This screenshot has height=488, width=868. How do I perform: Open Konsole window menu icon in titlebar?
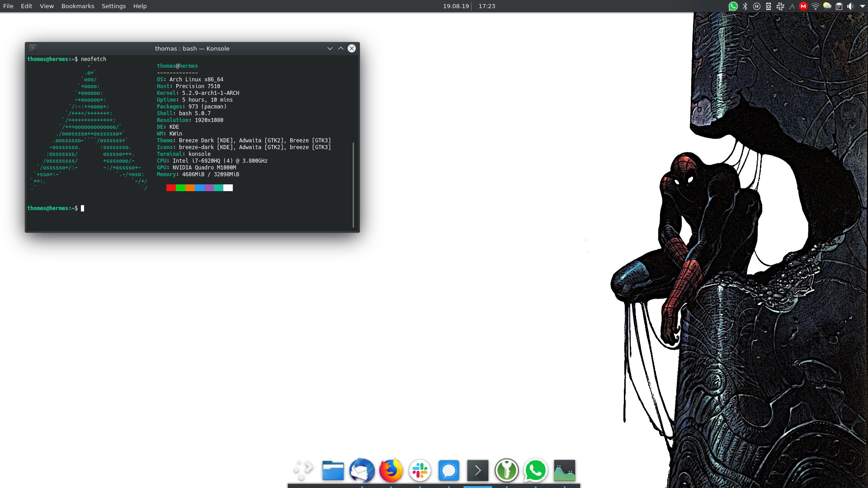[33, 48]
